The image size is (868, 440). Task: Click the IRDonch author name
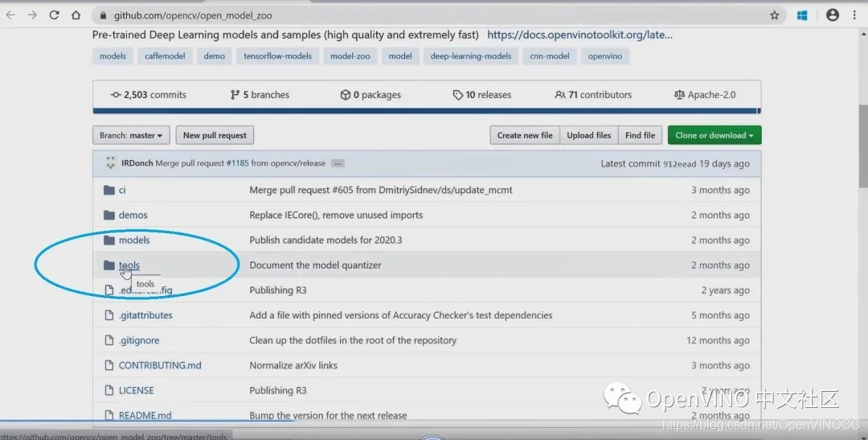point(137,163)
